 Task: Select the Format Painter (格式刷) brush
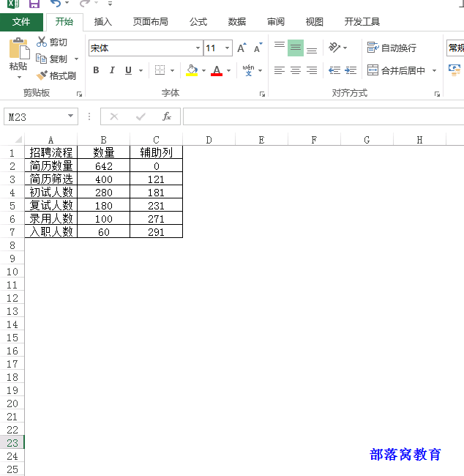click(42, 75)
